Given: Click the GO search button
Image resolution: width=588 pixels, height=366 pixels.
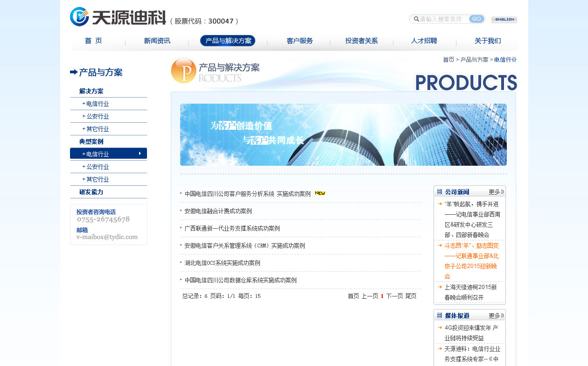Looking at the screenshot, I should pos(476,19).
